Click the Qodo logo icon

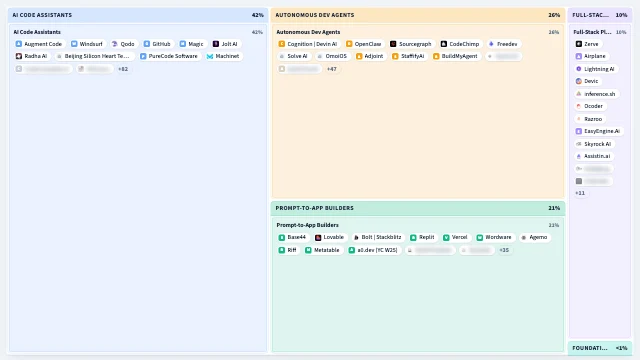115,44
